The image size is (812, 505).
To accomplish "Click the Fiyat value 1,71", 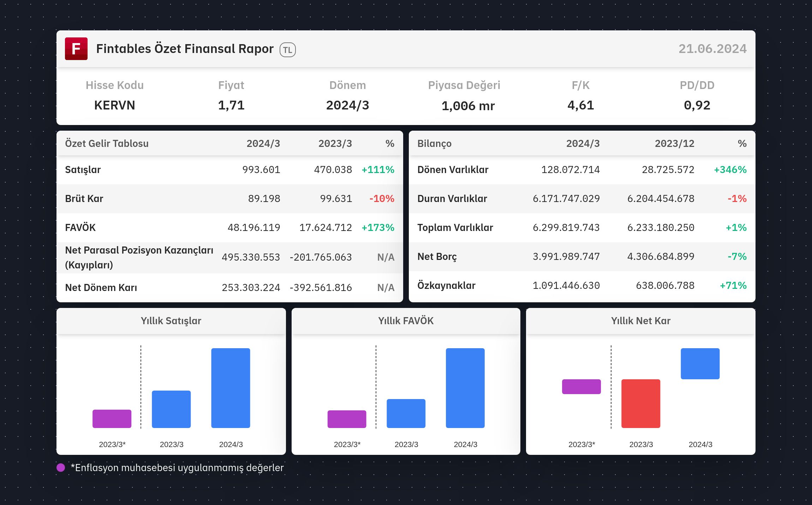I will tap(231, 105).
